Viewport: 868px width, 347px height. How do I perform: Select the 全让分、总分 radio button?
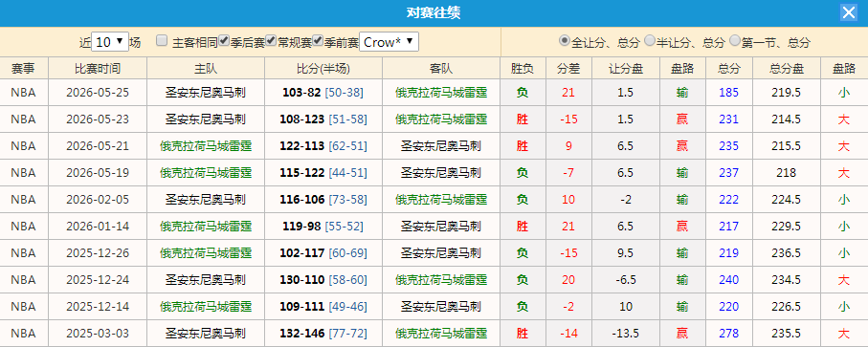565,40
